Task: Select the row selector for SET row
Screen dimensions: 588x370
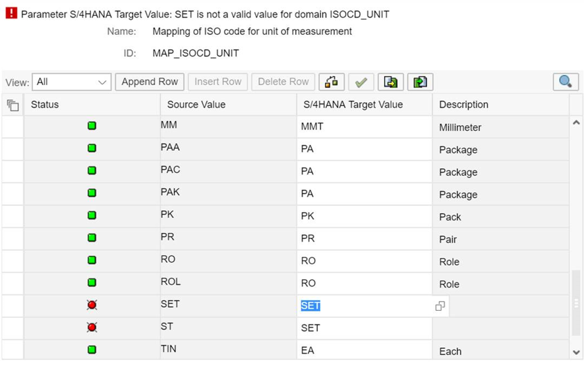Action: point(13,306)
